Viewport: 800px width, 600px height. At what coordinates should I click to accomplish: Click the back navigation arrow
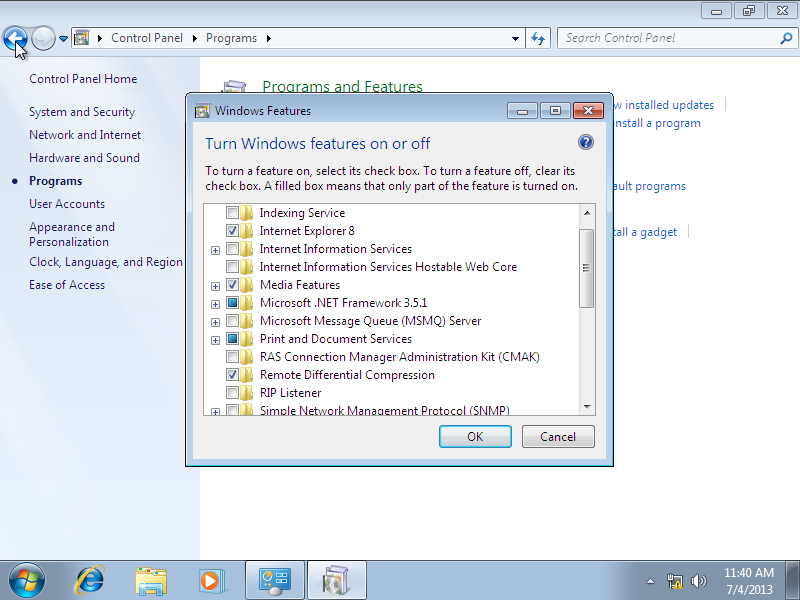[16, 38]
